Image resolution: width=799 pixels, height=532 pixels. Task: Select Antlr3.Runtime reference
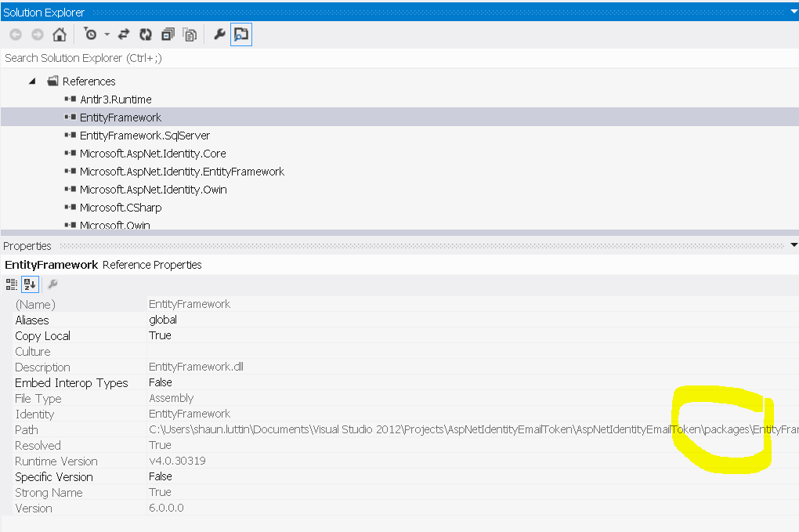(x=116, y=100)
